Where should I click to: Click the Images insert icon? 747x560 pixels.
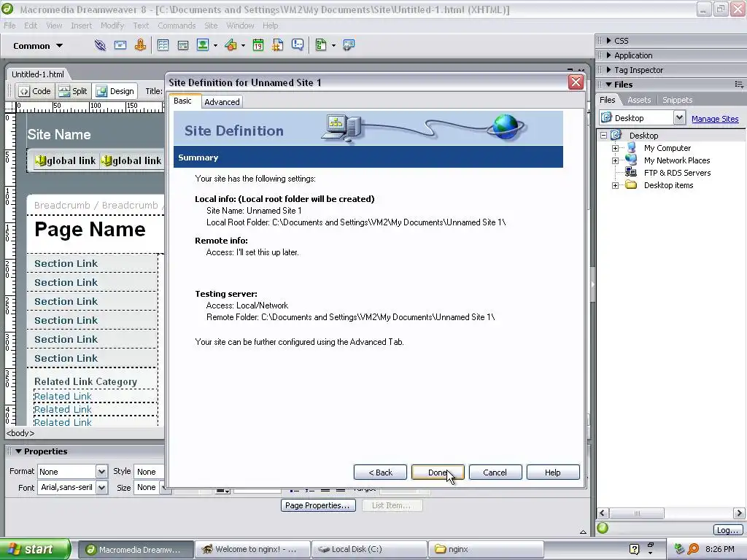point(203,45)
